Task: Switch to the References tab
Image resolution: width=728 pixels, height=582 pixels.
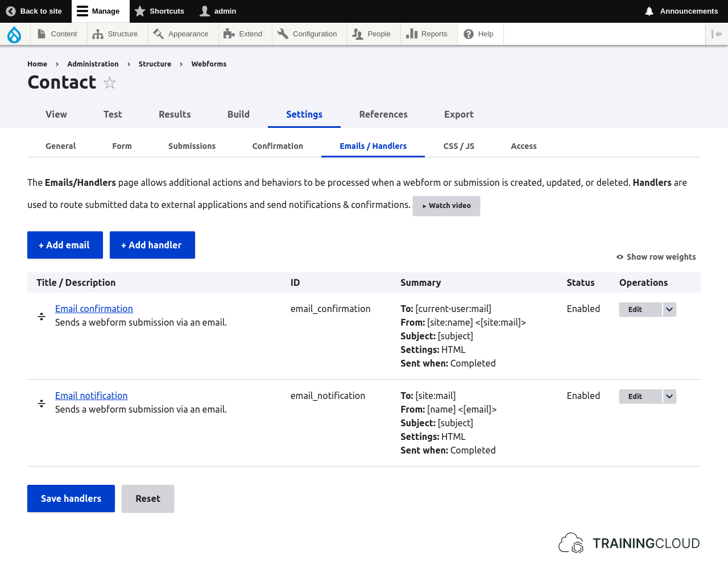Action: [383, 114]
